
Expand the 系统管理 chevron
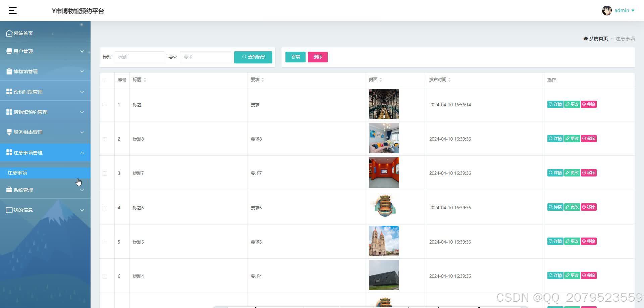click(82, 190)
